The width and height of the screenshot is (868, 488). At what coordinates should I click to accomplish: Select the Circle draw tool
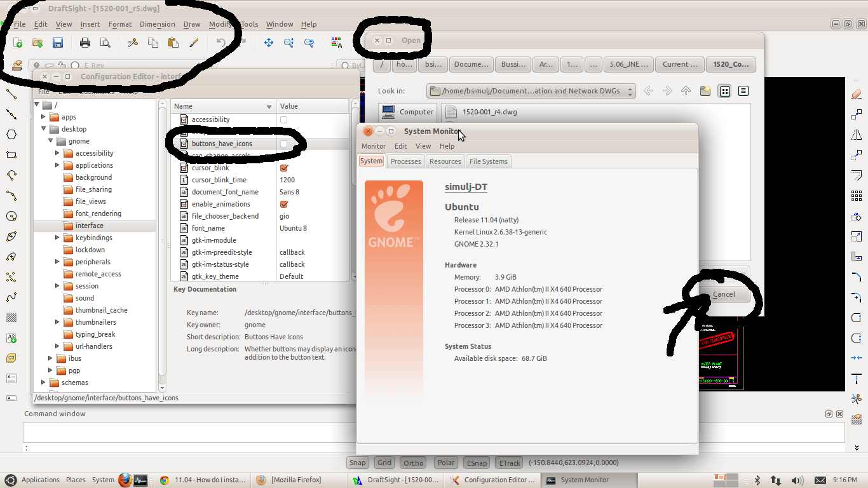pyautogui.click(x=11, y=216)
